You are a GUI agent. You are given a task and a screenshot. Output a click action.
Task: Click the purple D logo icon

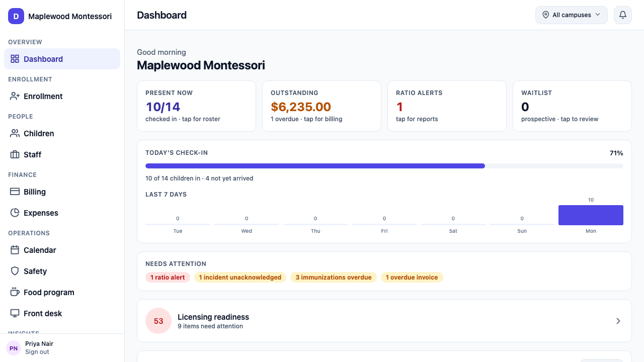tap(16, 16)
